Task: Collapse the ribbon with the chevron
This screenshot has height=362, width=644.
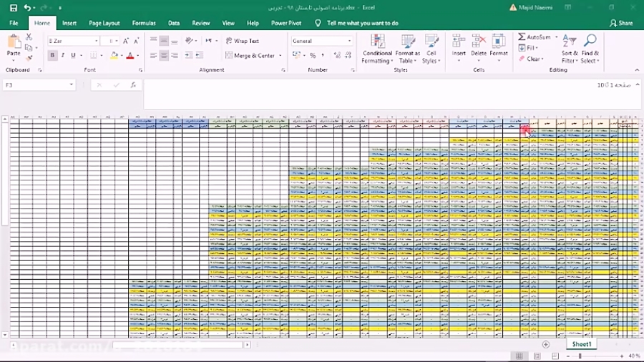Action: [637, 70]
